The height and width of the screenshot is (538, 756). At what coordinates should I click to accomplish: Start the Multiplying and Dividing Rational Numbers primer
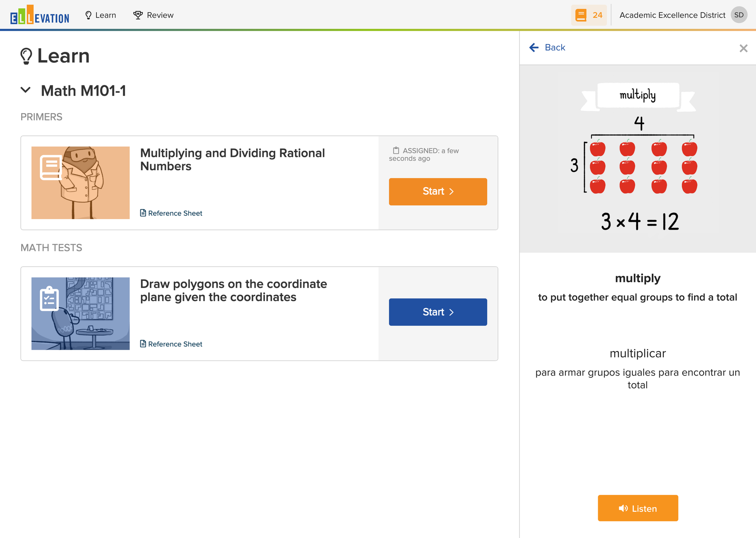coord(438,191)
